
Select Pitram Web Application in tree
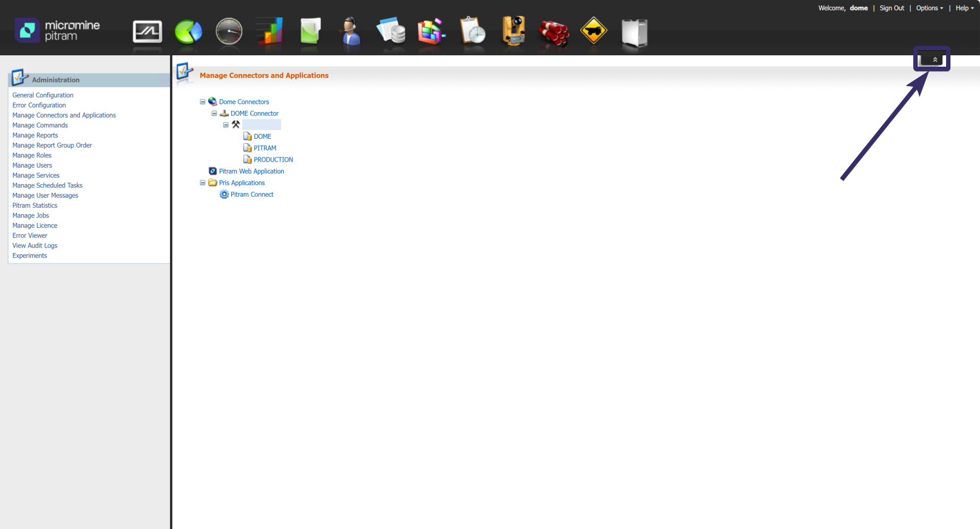252,171
